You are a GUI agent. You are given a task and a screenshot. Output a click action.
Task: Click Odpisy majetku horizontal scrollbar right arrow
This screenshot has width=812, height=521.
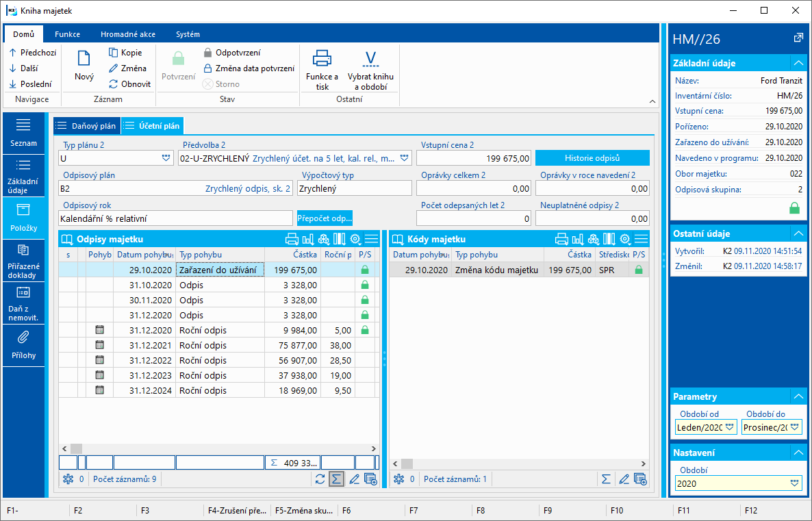(x=374, y=448)
